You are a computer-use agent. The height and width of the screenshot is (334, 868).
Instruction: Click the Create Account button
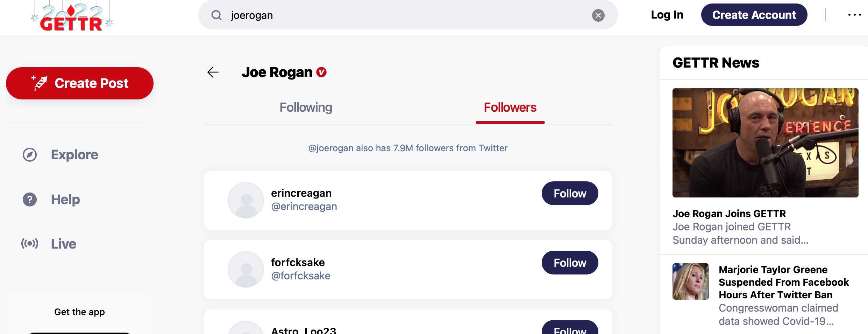[x=754, y=15]
